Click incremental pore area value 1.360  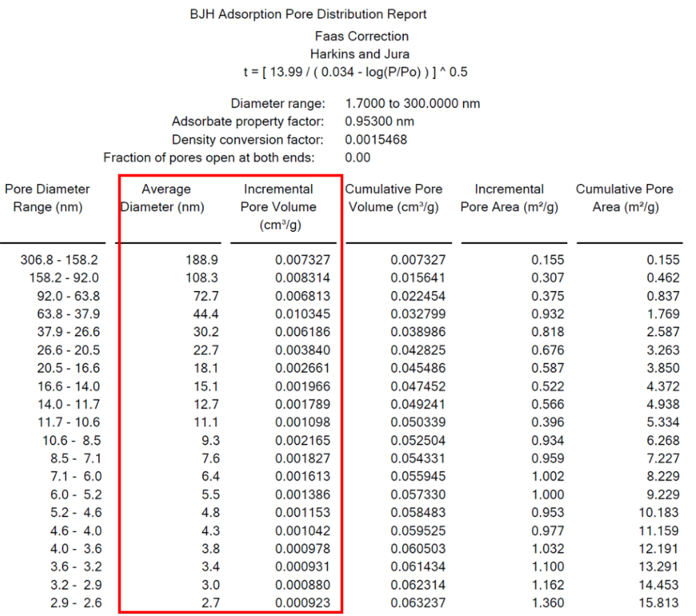(x=548, y=603)
